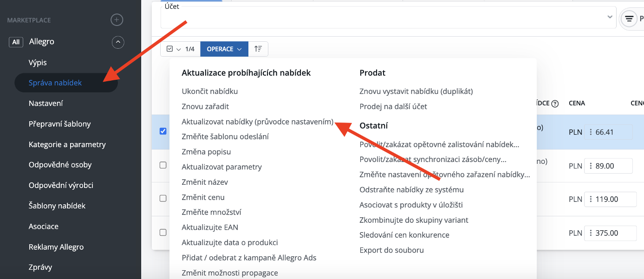The height and width of the screenshot is (279, 644).
Task: Choose Aktualizovat nabídky (průvodce nastavením)
Action: (258, 122)
